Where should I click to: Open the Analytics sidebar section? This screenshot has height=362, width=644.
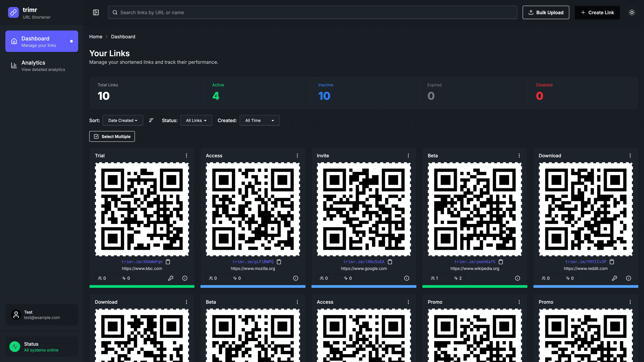pyautogui.click(x=42, y=66)
